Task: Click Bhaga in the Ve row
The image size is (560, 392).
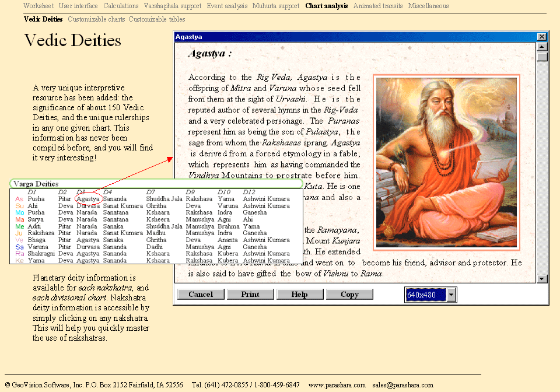Action: click(36, 240)
